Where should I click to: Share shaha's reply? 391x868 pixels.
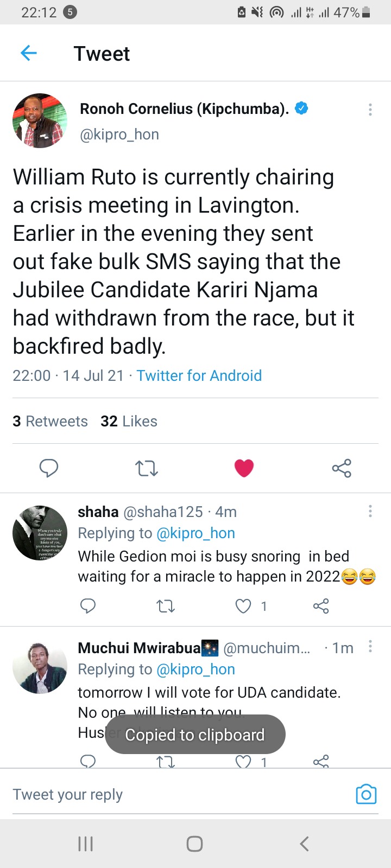[x=321, y=606]
